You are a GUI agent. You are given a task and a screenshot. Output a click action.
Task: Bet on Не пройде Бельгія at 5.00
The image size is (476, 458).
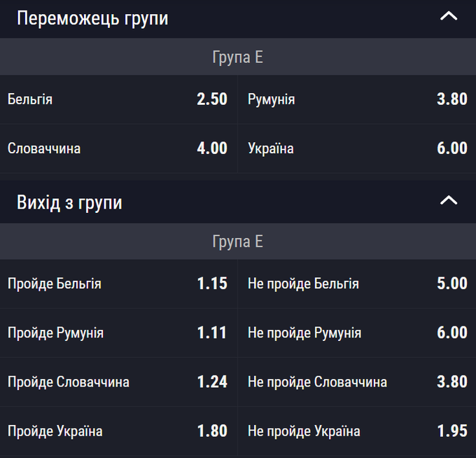click(x=357, y=284)
